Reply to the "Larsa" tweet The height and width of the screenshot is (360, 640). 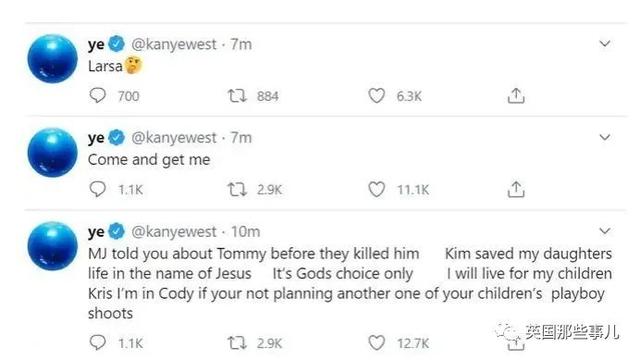98,96
